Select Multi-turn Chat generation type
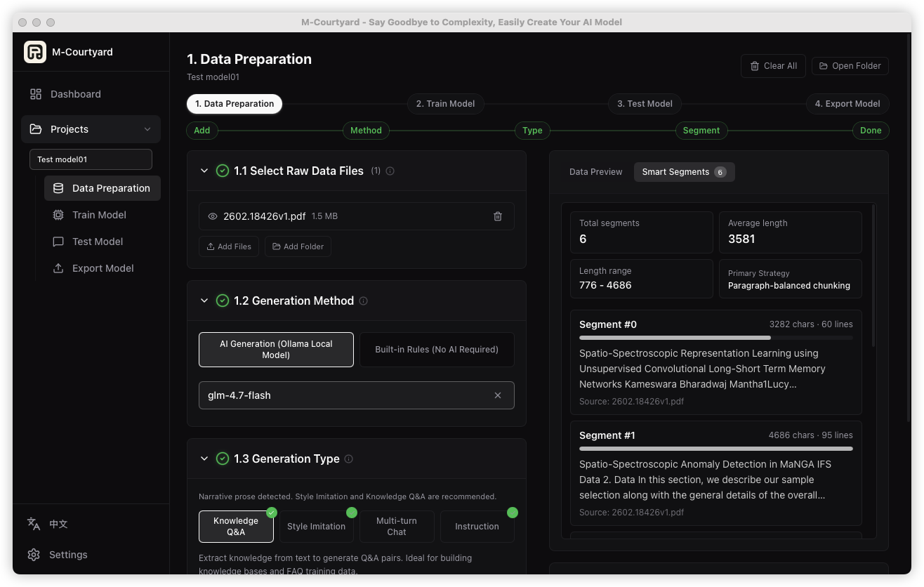924x587 pixels. coord(397,527)
